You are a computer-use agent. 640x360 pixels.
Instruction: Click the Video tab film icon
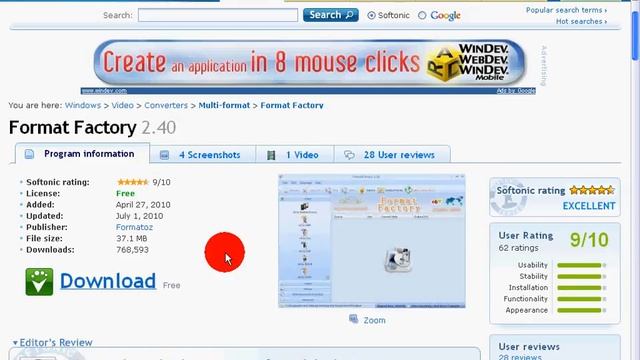tap(271, 155)
